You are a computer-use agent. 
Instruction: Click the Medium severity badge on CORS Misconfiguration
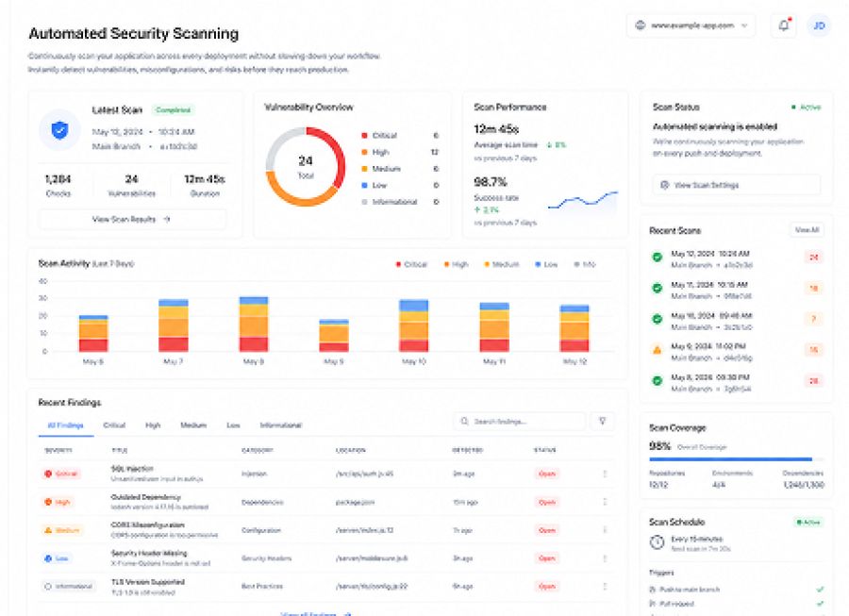click(61, 530)
